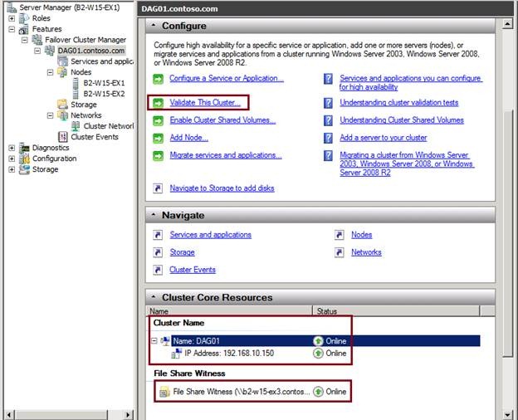
Task: Click scroll down arrow of main pane
Action: click(507, 414)
